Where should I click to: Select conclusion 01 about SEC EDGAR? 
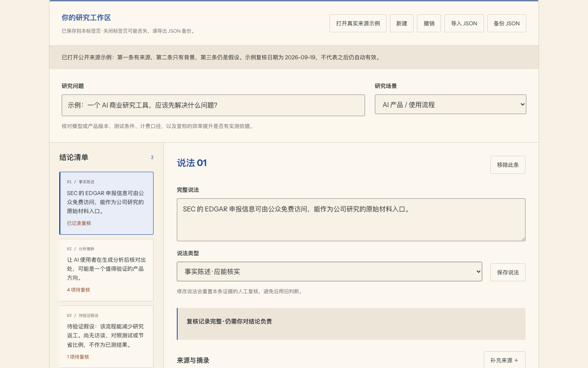[107, 203]
